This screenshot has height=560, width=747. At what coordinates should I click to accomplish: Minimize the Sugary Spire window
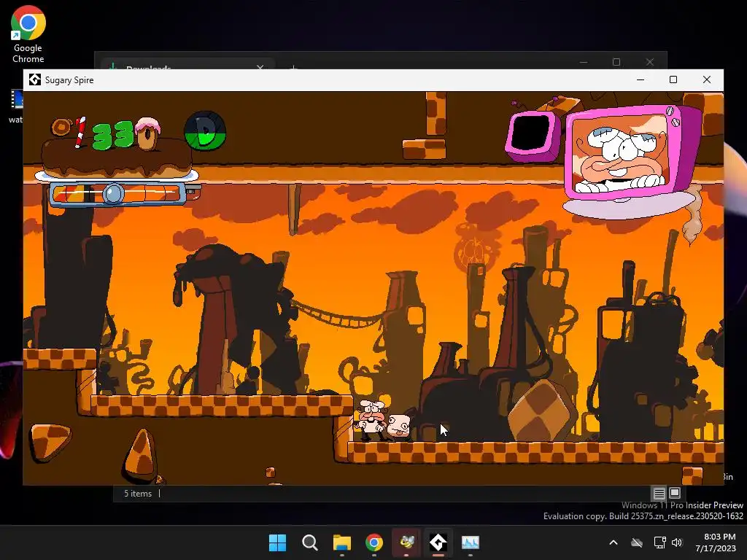tap(640, 79)
